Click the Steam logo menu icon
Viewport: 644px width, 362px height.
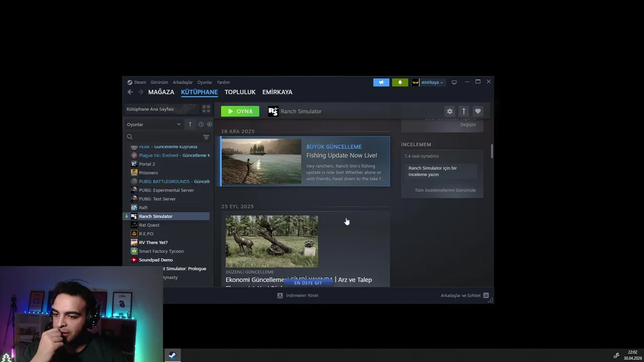pos(129,82)
